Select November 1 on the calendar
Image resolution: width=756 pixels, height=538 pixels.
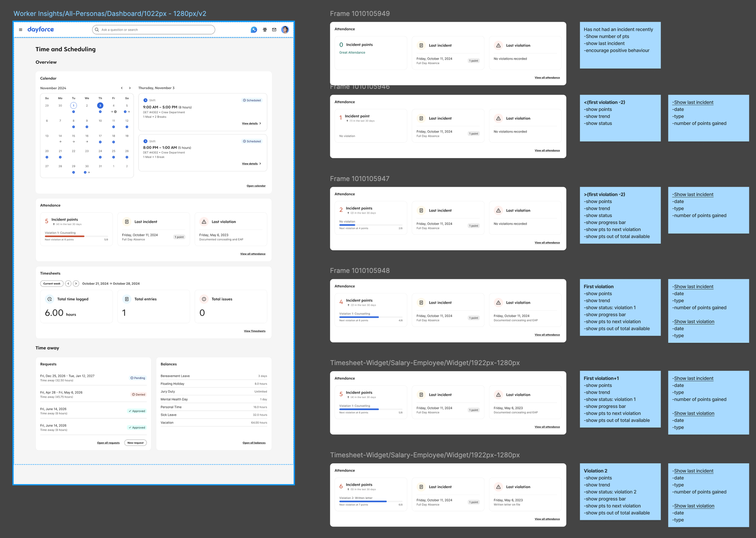[73, 106]
